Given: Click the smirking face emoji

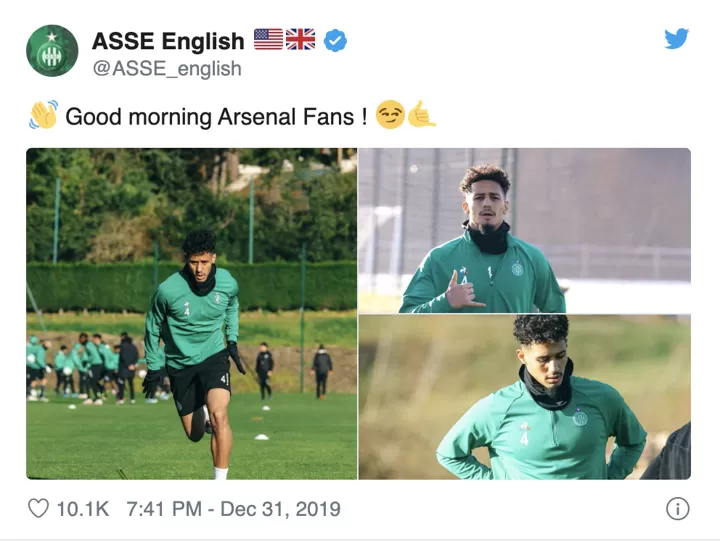Looking at the screenshot, I should pos(390,115).
